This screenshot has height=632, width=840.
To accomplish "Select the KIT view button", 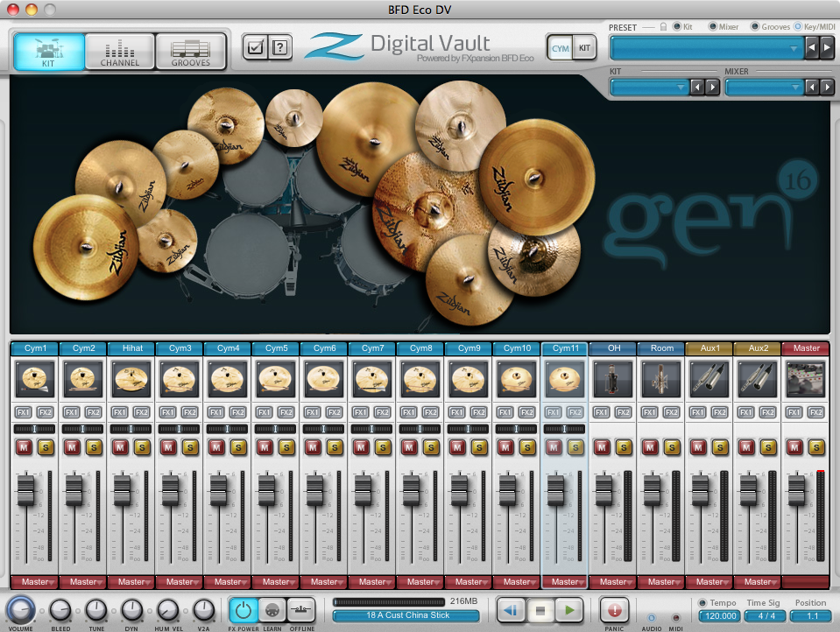I will point(584,48).
